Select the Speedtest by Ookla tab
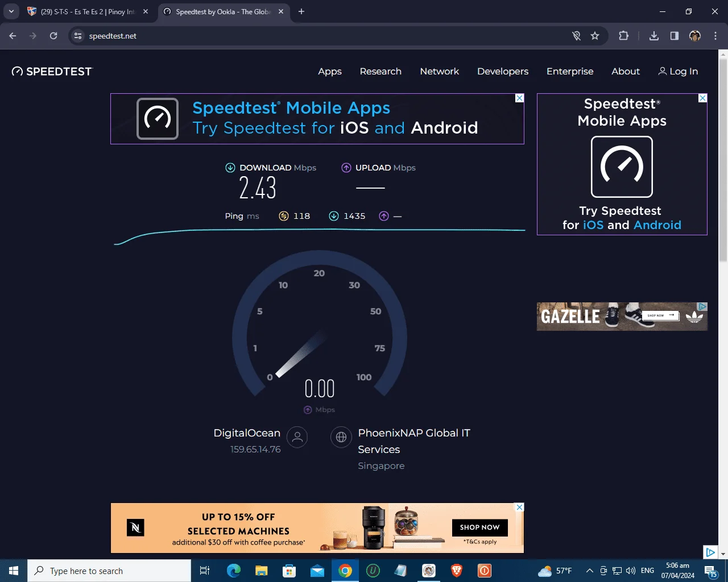Viewport: 728px width, 582px height. coord(223,11)
